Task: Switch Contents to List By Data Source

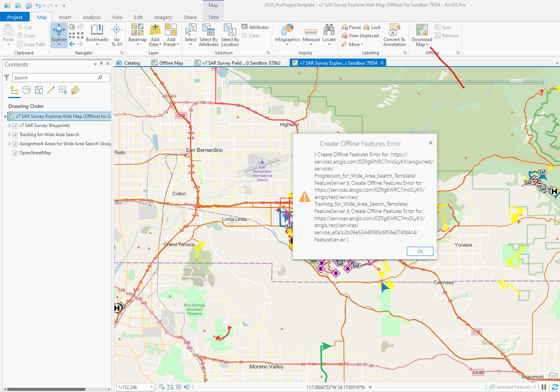Action: [x=27, y=90]
